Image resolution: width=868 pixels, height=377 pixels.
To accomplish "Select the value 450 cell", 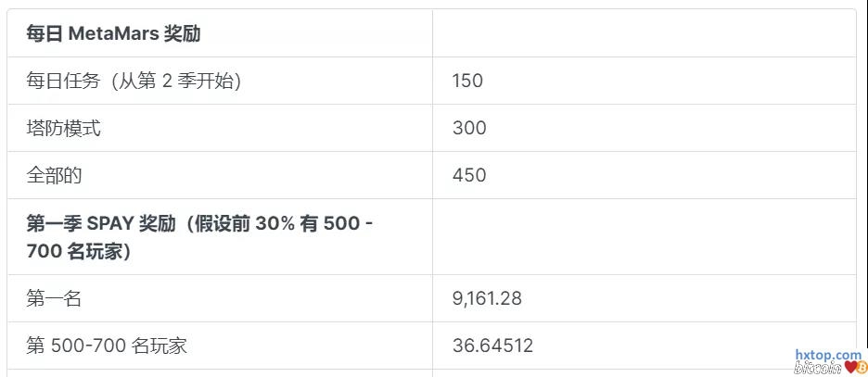I will point(469,175).
